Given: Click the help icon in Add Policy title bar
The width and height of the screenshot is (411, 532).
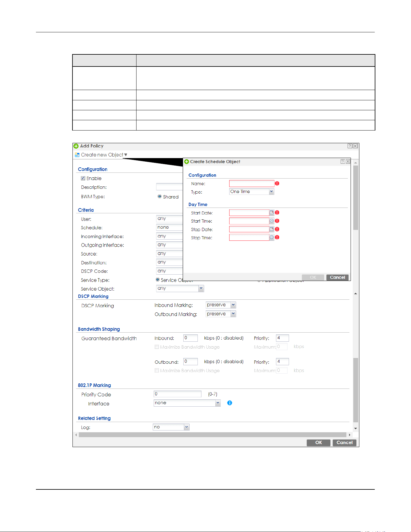Looking at the screenshot, I should 350,146.
